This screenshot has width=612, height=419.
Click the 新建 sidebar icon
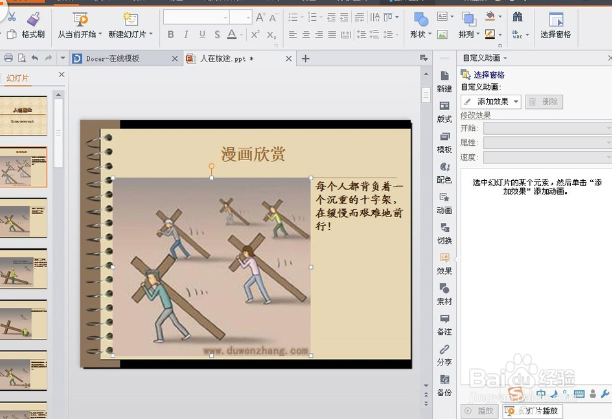pyautogui.click(x=445, y=81)
